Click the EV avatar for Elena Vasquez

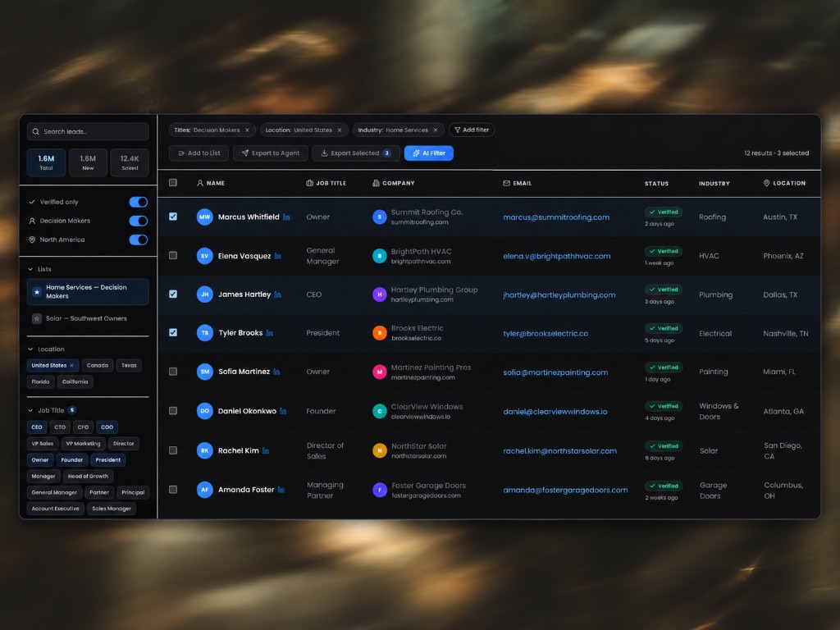[204, 256]
